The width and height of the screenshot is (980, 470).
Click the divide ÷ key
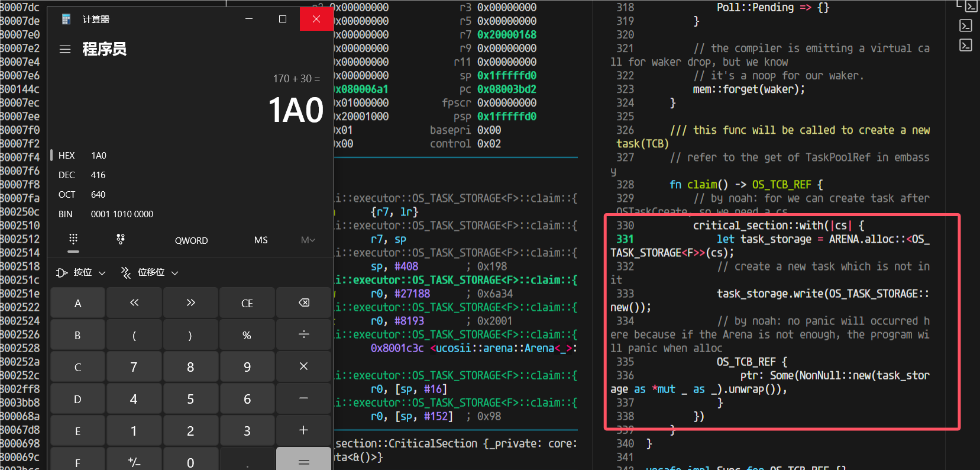pyautogui.click(x=304, y=335)
